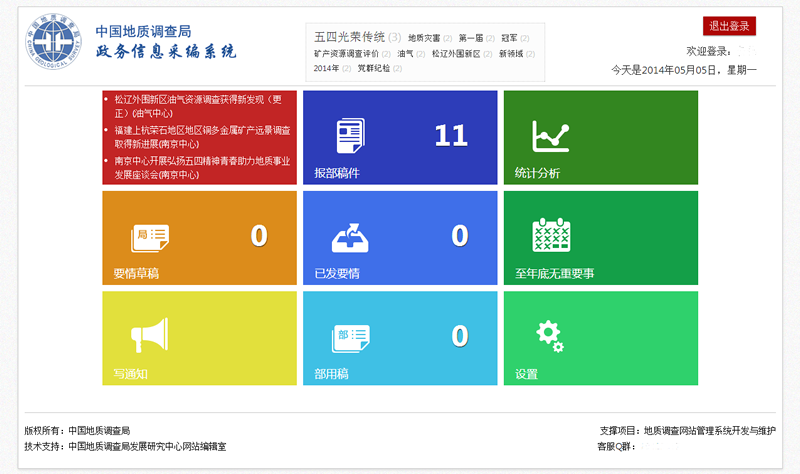Open the 至年底无重要事 tile label
The image size is (800, 474).
tap(555, 273)
